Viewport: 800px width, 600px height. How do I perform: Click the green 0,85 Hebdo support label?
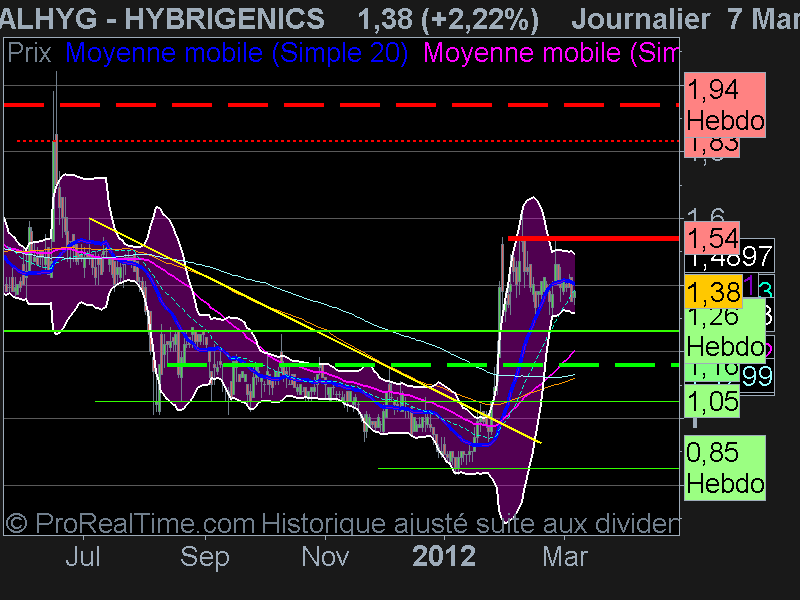coord(725,468)
